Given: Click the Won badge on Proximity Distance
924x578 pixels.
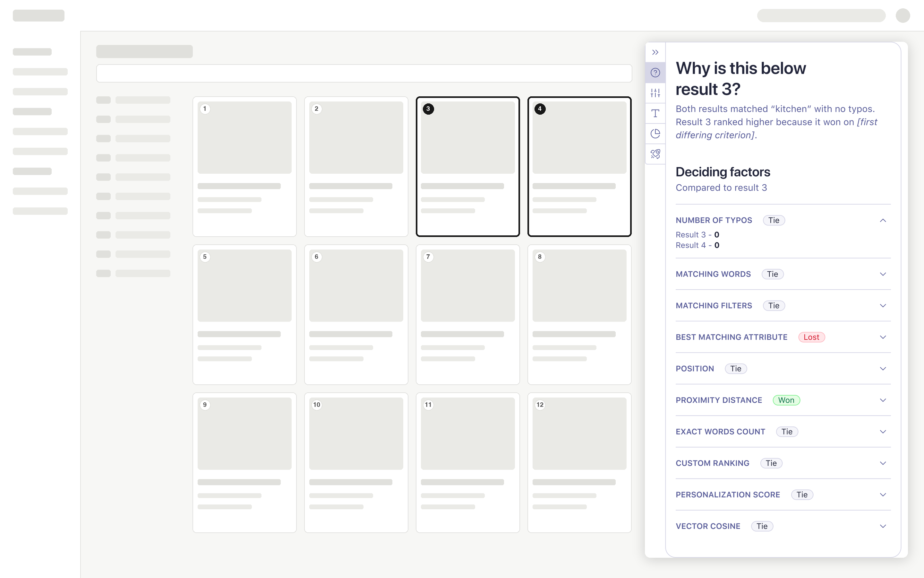Looking at the screenshot, I should (x=786, y=400).
